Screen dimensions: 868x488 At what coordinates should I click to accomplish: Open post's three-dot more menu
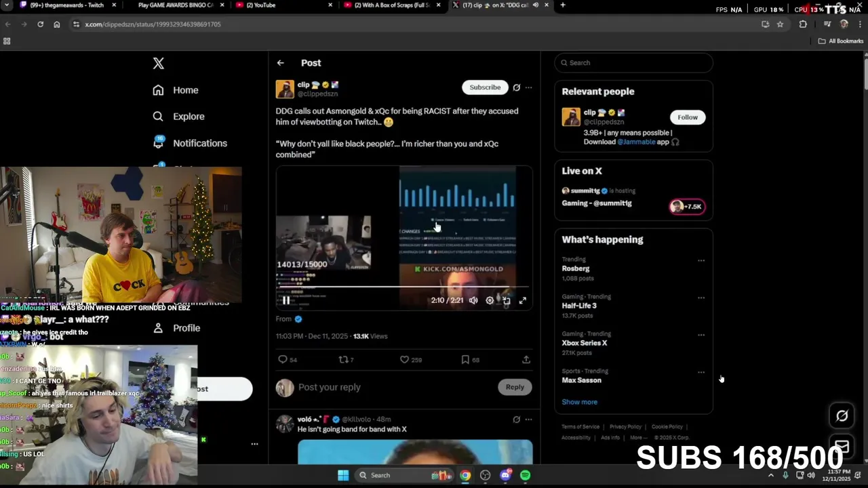[529, 87]
